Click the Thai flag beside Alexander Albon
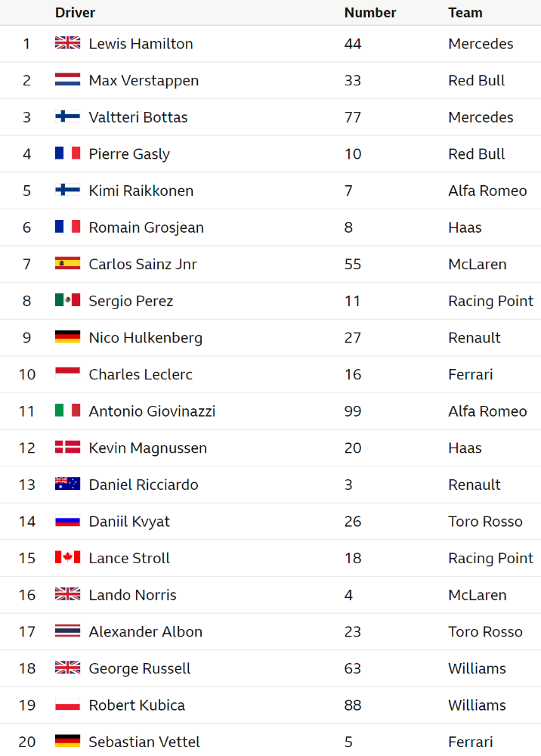This screenshot has height=756, width=541. tap(67, 631)
